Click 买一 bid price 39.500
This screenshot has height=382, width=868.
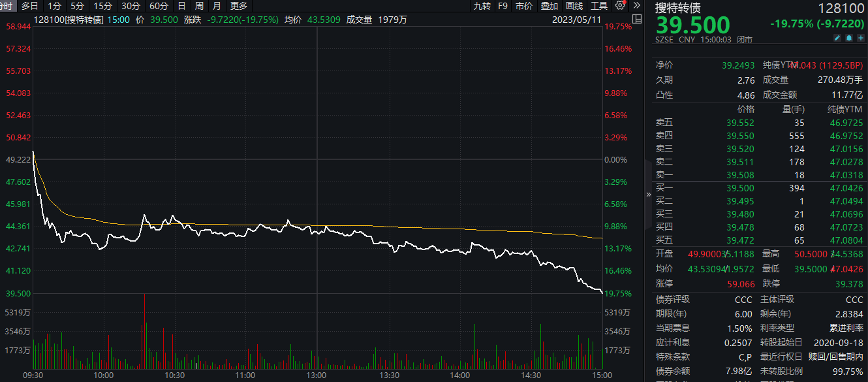(x=740, y=188)
